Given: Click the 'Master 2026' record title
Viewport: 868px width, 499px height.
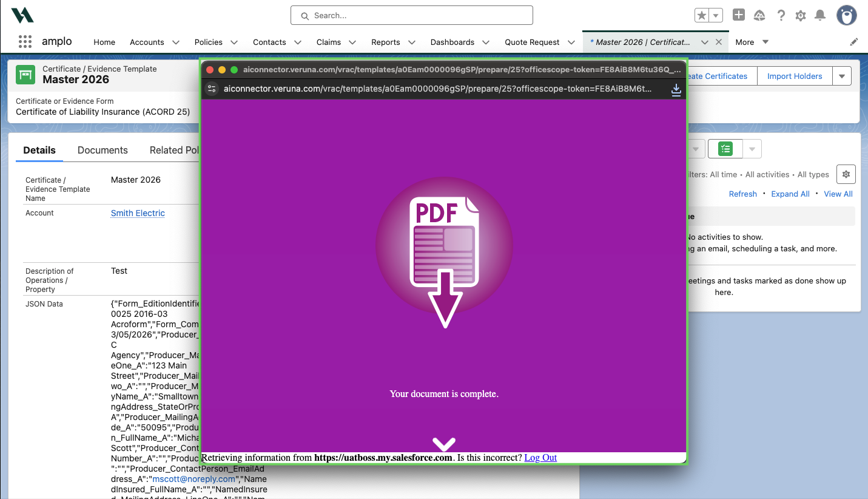Looking at the screenshot, I should pos(76,80).
